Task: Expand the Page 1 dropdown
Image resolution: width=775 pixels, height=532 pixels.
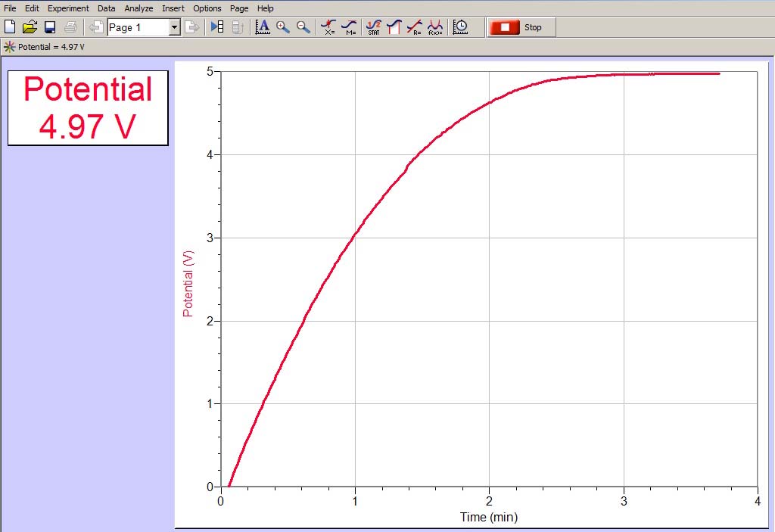Action: pos(174,27)
